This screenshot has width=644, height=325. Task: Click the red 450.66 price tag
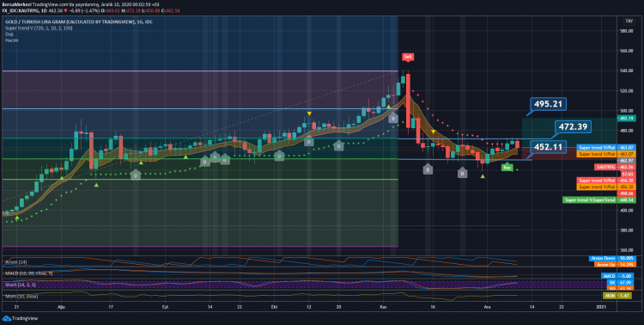click(626, 193)
